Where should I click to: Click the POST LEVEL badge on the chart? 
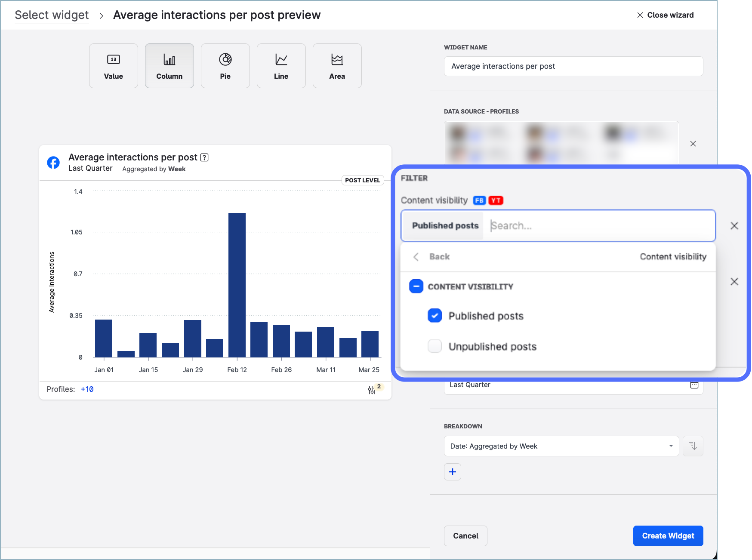pyautogui.click(x=363, y=180)
